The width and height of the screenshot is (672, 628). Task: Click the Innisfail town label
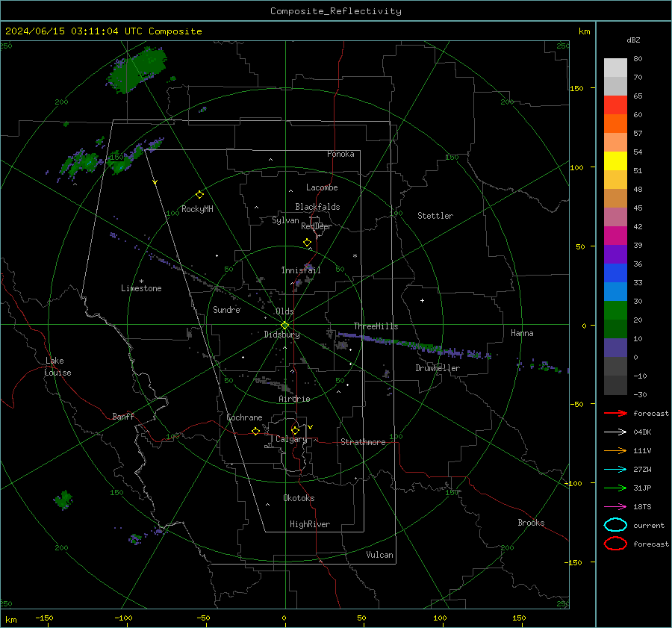click(301, 270)
